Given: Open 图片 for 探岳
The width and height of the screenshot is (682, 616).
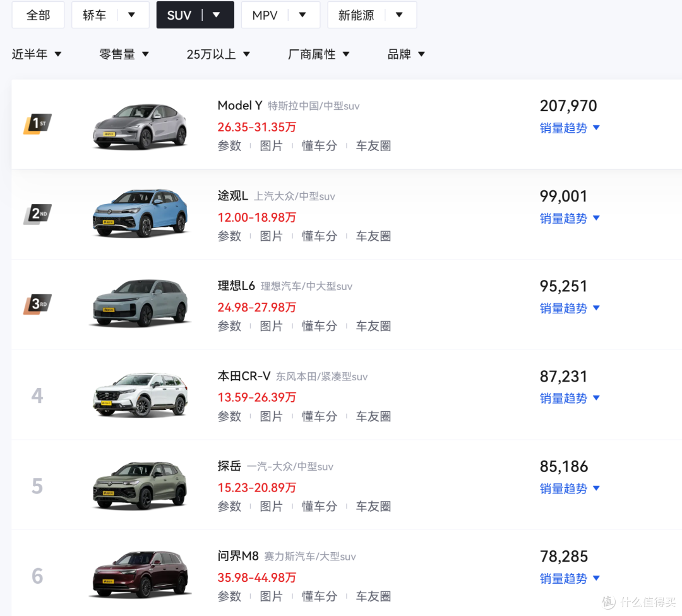Looking at the screenshot, I should (271, 506).
